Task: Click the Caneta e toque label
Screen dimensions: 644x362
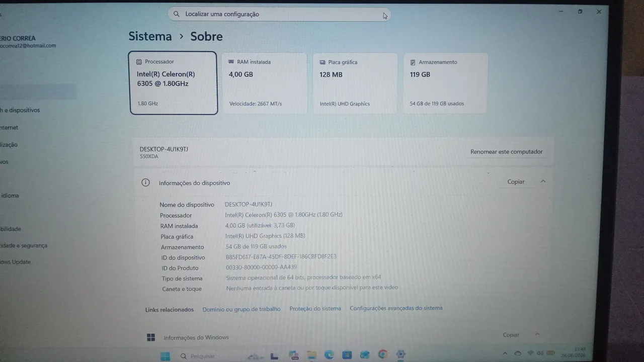Action: [x=182, y=289]
